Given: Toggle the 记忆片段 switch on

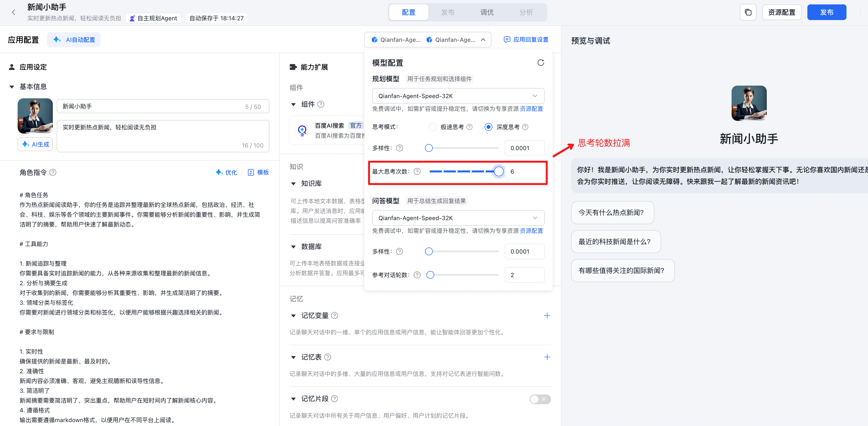Looking at the screenshot, I should tap(540, 399).
